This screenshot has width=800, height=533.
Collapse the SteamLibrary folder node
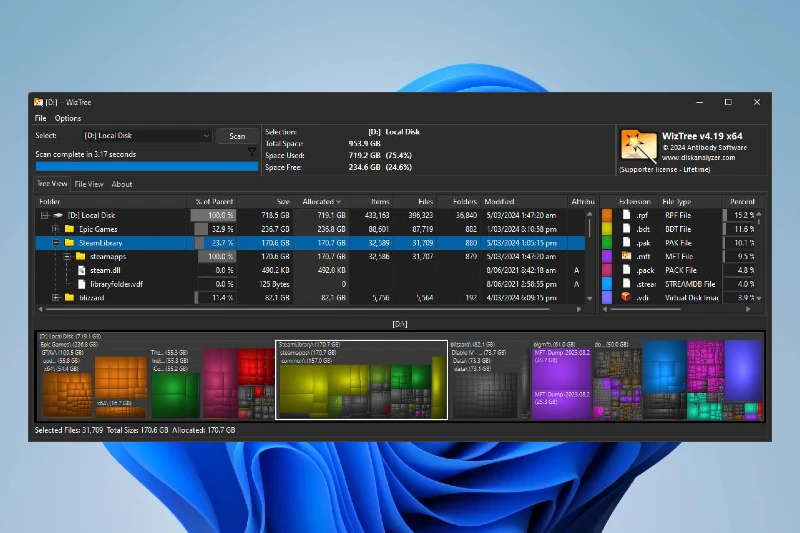point(56,243)
